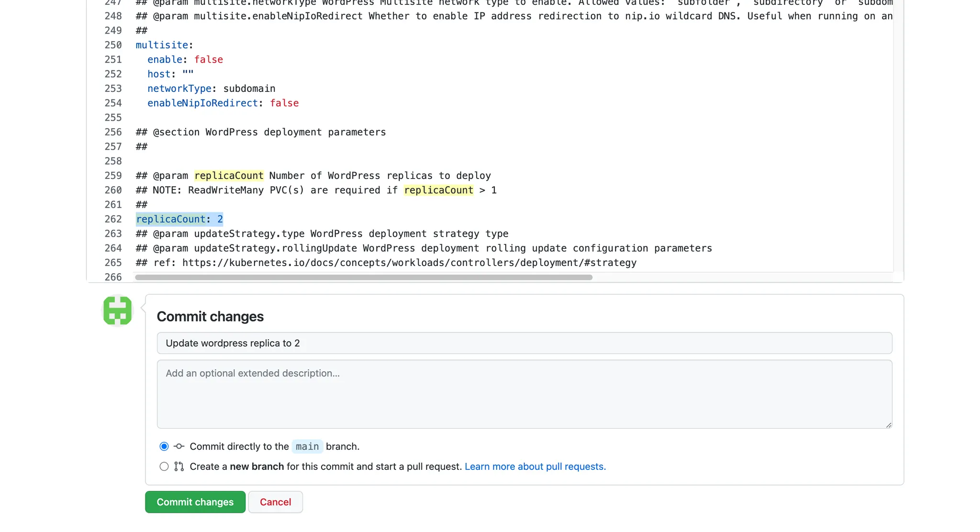Grab the description textarea resize handle

click(x=889, y=425)
